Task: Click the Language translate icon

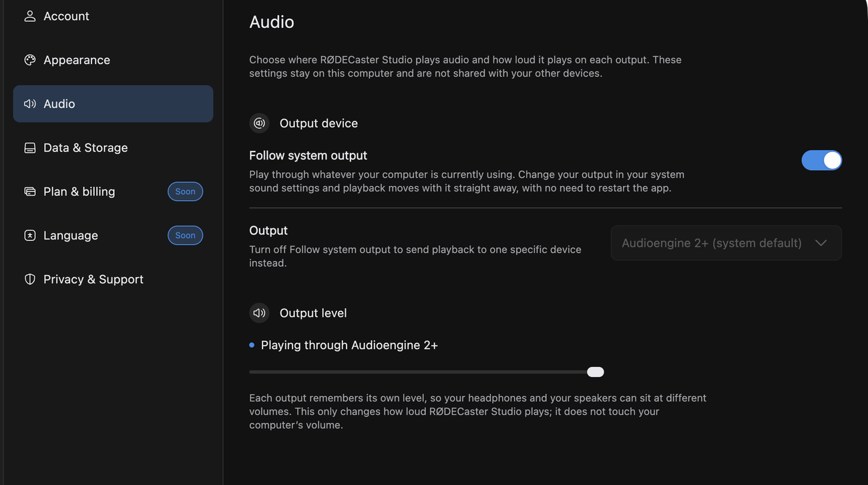Action: point(29,235)
